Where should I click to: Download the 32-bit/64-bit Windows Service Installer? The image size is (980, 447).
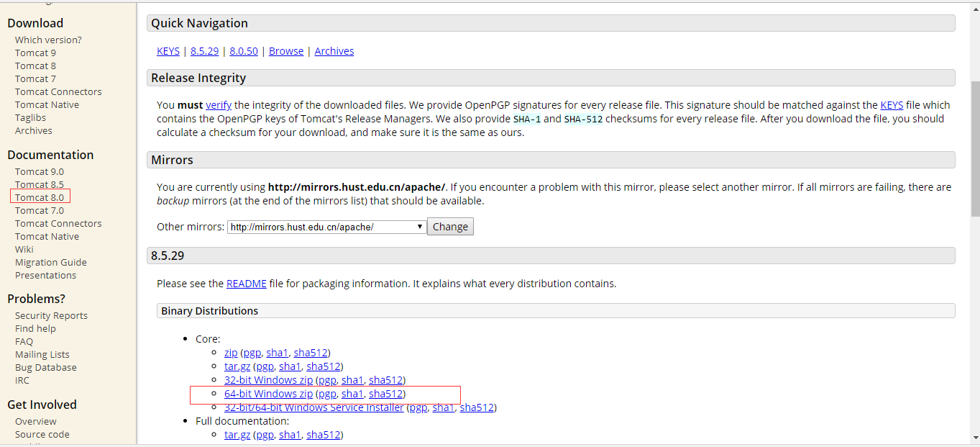tap(314, 407)
